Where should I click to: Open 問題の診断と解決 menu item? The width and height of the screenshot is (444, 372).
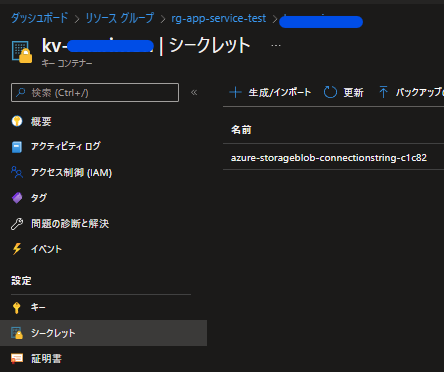coord(70,224)
